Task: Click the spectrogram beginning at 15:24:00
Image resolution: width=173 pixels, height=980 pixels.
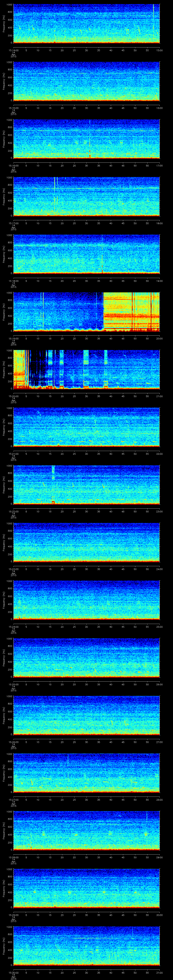Action: pyautogui.click(x=87, y=600)
